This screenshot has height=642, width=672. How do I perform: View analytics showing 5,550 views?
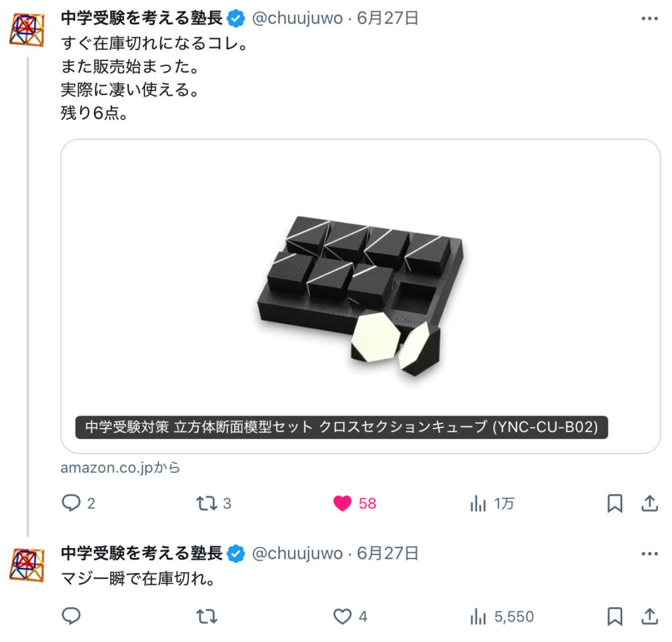coord(502,616)
